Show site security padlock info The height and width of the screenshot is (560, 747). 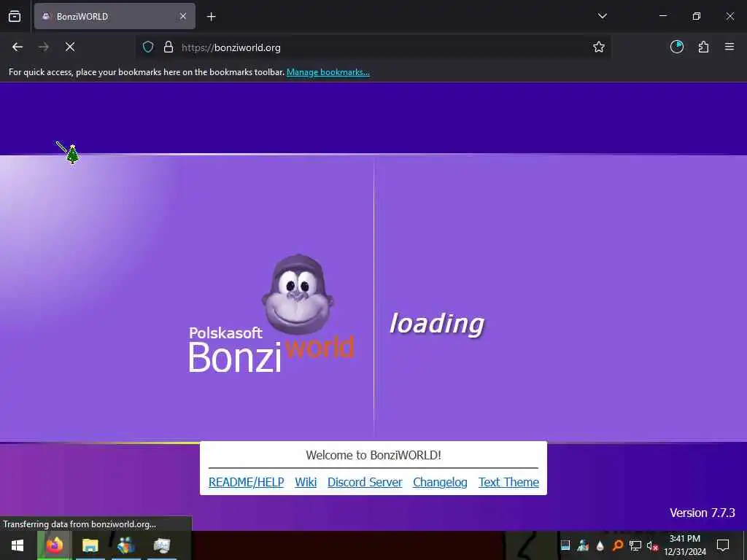pos(169,47)
